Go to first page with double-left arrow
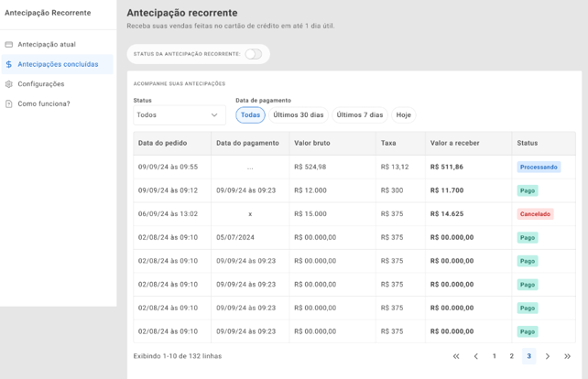The image size is (588, 379). tap(456, 356)
